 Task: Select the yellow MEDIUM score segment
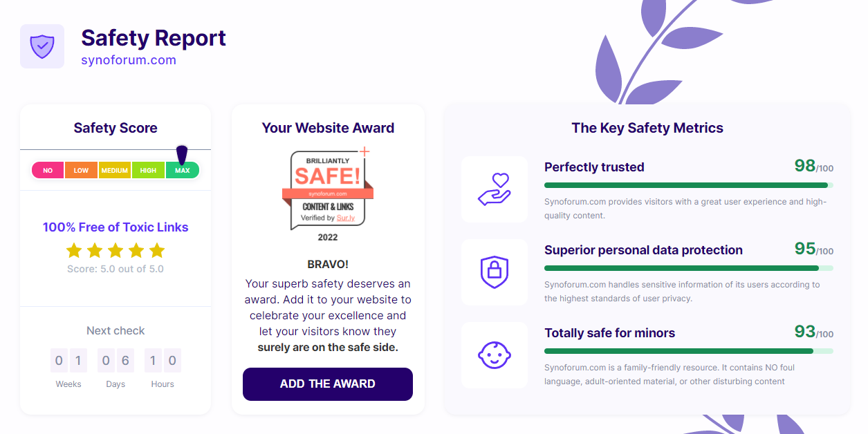pos(115,170)
